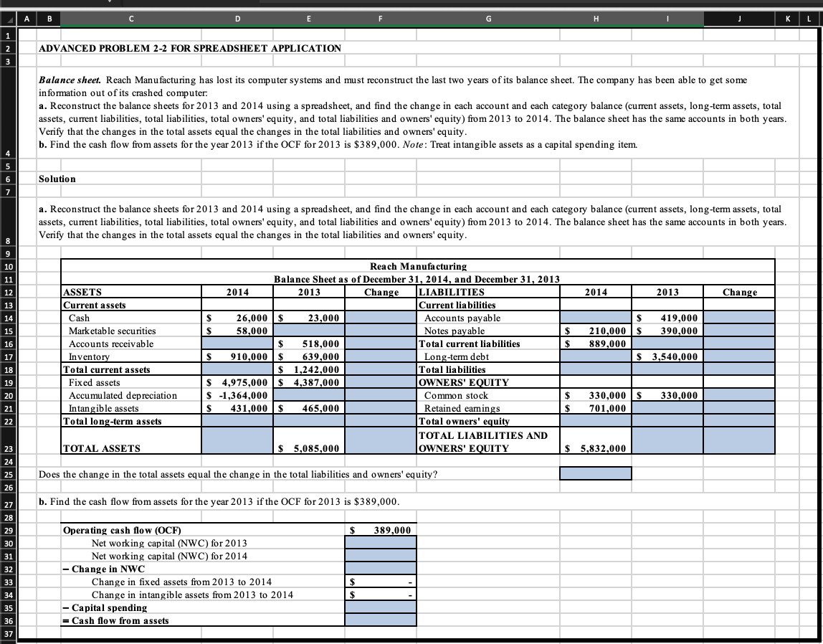Select blank Accumulated depreciation 2013 cell

click(308, 395)
